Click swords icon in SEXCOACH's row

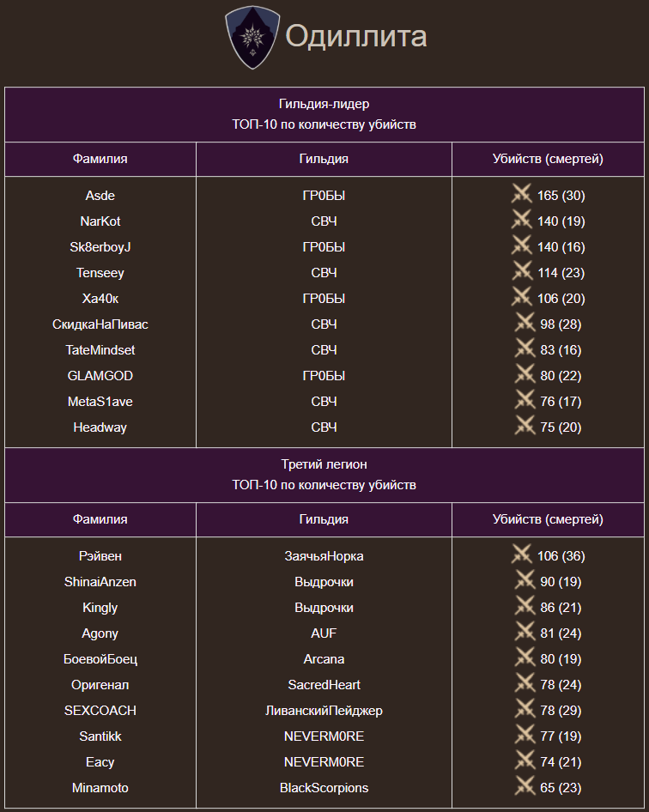click(525, 709)
